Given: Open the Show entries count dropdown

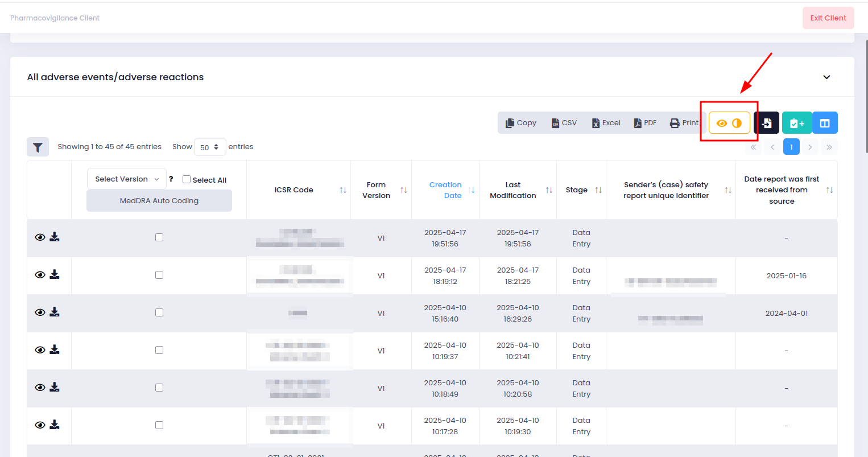Looking at the screenshot, I should [x=209, y=147].
